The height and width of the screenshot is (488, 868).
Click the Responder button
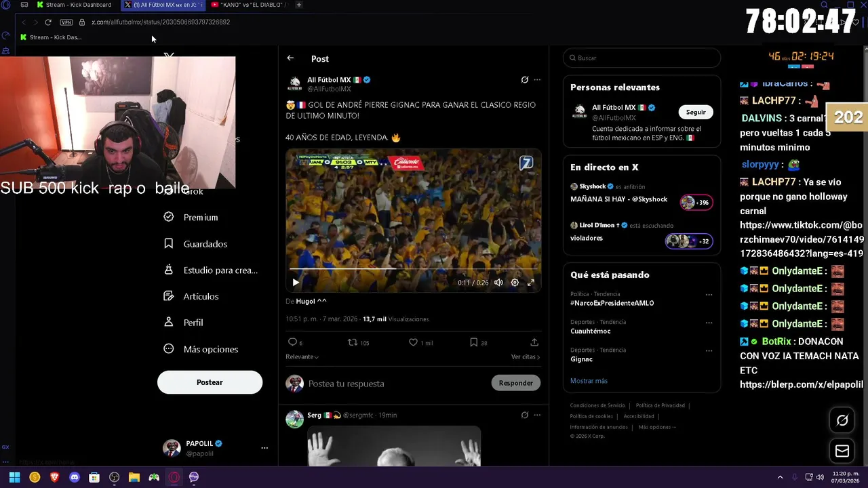tap(515, 383)
